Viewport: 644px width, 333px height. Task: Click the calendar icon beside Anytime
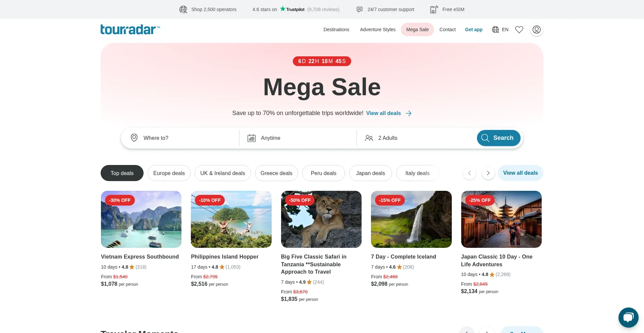coord(252,138)
